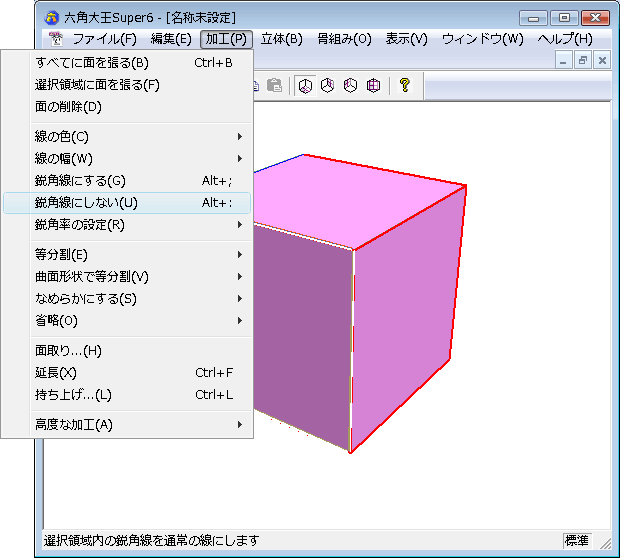Open the ウィンドウ(W) menu
The image size is (620, 558).
click(482, 39)
